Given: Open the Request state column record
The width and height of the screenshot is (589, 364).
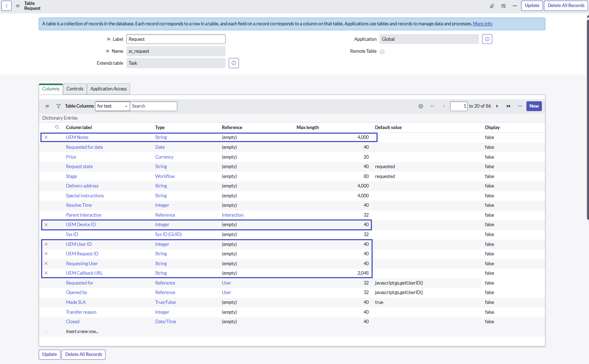Looking at the screenshot, I should tap(80, 167).
